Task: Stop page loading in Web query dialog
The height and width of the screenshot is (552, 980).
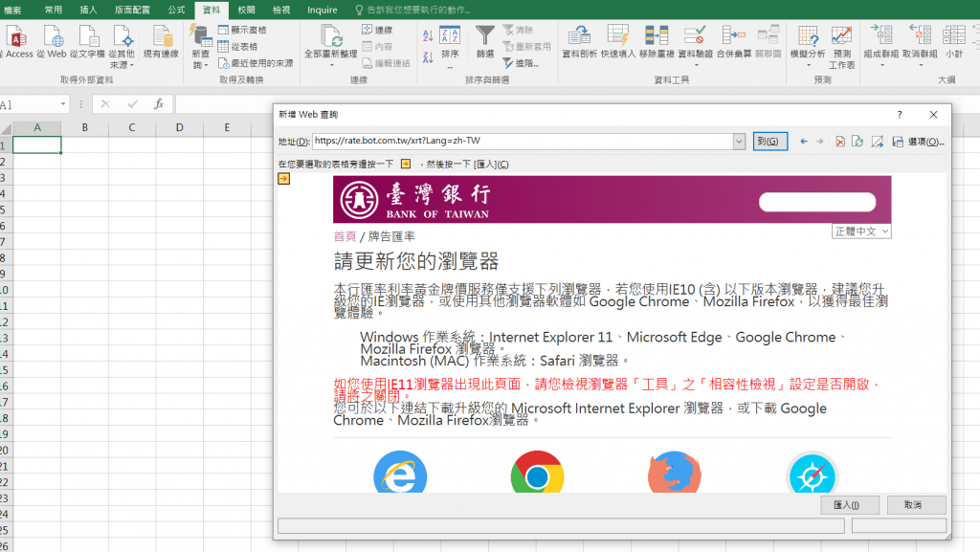Action: tap(840, 142)
